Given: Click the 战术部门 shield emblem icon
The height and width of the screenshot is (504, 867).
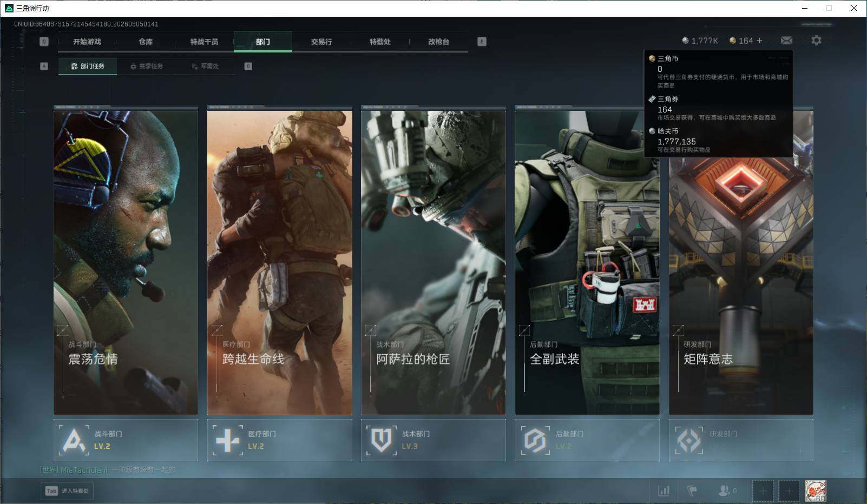Looking at the screenshot, I should (x=381, y=440).
